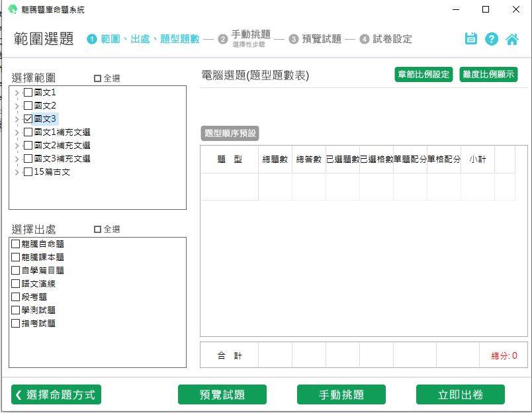
Task: Check the 自學篇目題 source checkbox
Action: click(x=15, y=271)
